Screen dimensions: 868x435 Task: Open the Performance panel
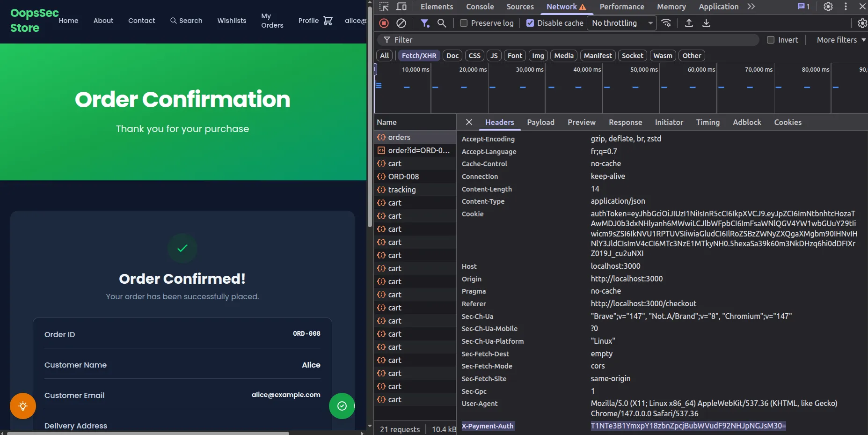tap(621, 7)
